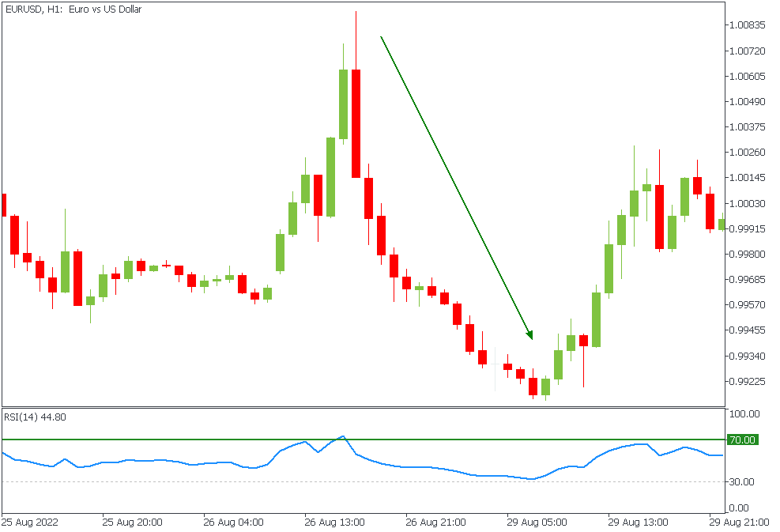Click the 0.99340 price label
Viewport: 780px width, 532px height.
[x=747, y=357]
